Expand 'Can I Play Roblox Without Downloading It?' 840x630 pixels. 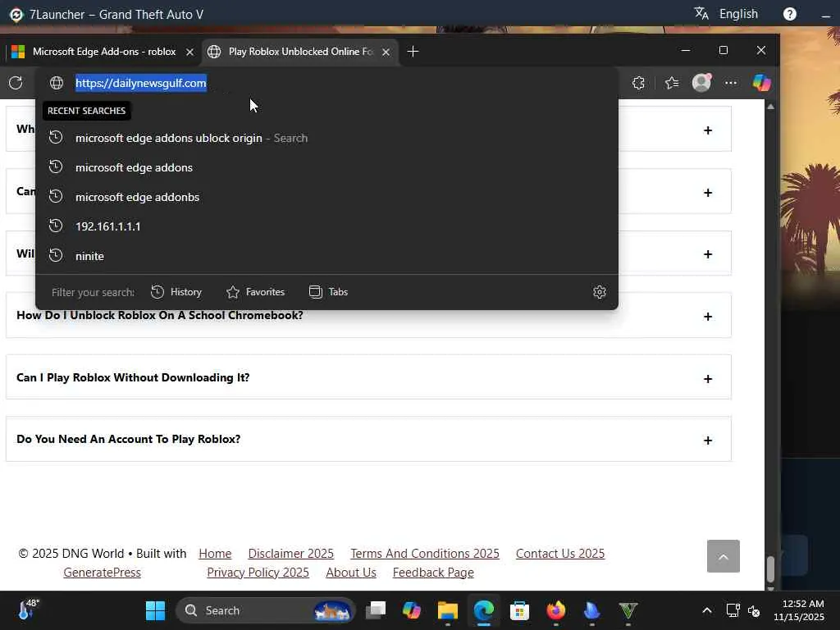tap(368, 377)
